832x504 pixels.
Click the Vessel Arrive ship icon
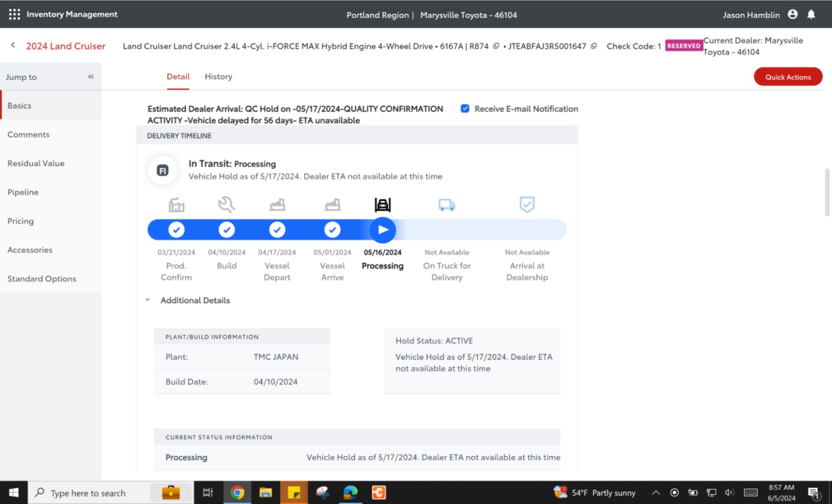click(x=333, y=205)
